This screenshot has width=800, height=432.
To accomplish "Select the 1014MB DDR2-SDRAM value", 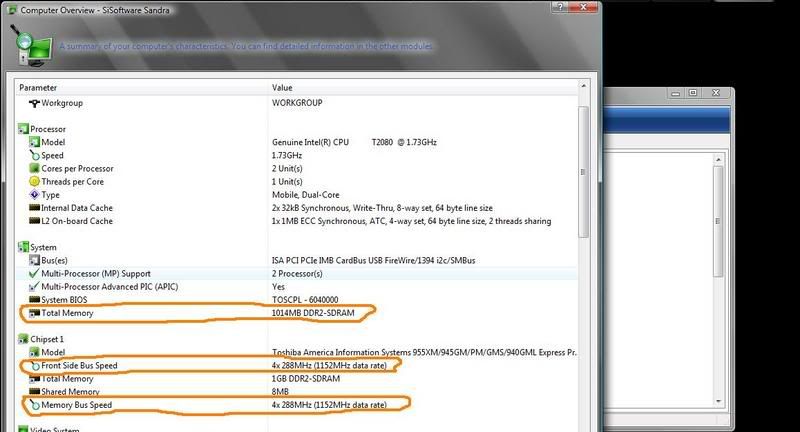I will click(313, 313).
